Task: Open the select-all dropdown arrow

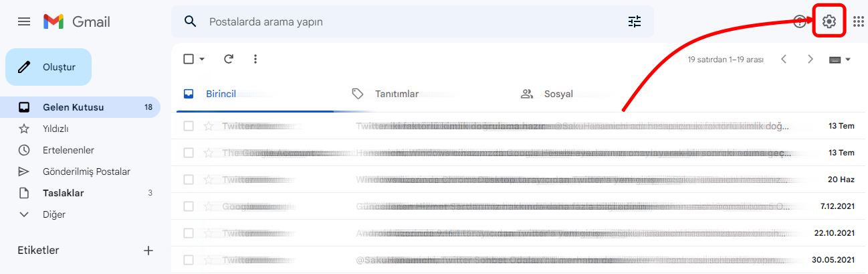Action: (202, 59)
